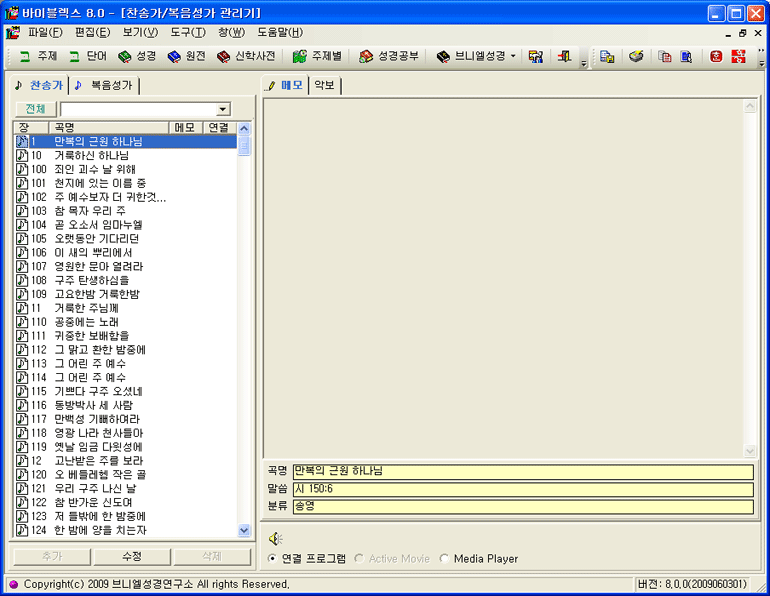Click memo area scrollbar up arrow

750,106
